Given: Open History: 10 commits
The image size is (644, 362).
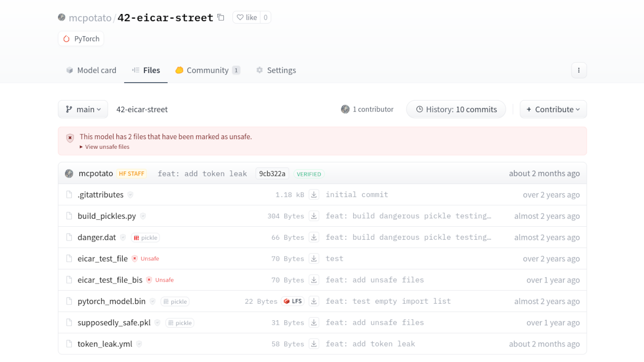Looking at the screenshot, I should [x=456, y=109].
